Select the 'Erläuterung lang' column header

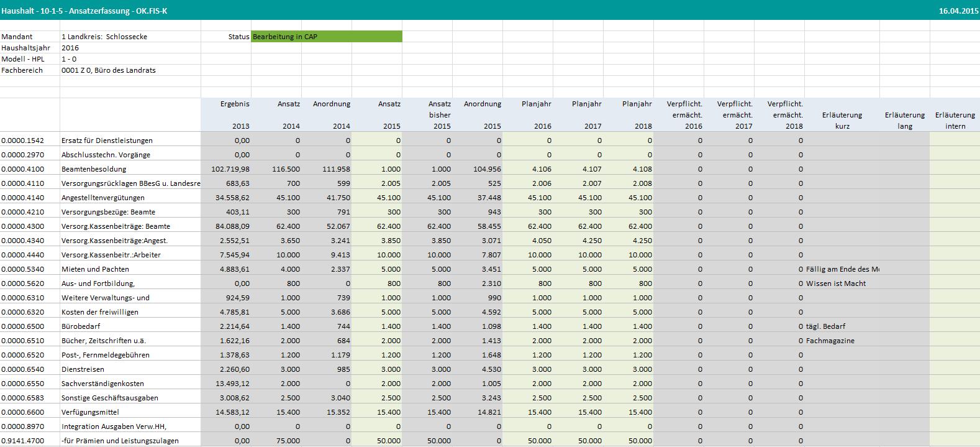coord(904,120)
